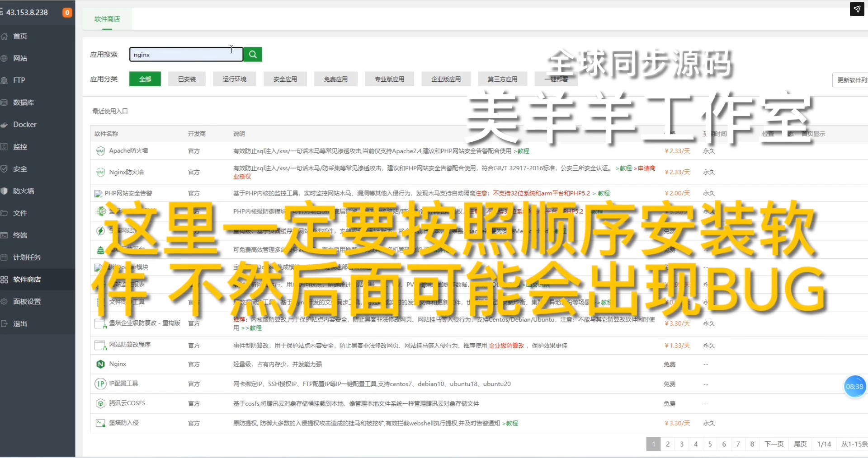
Task: Open Docker in the sidebar
Action: pyautogui.click(x=24, y=125)
